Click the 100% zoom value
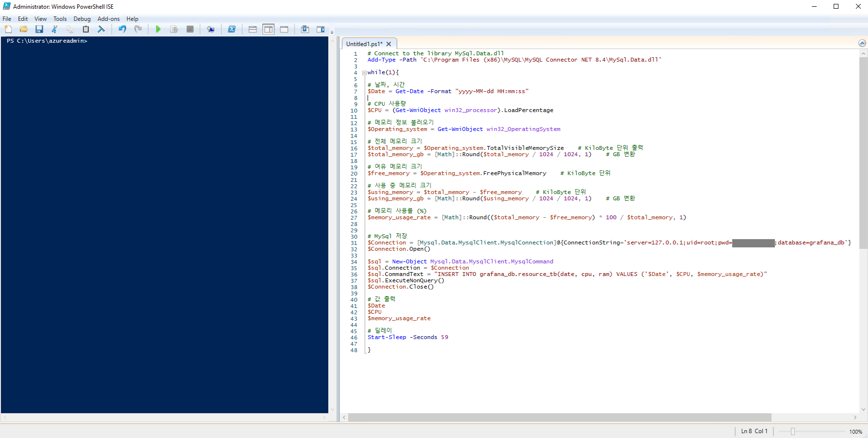The width and height of the screenshot is (868, 438). (855, 432)
